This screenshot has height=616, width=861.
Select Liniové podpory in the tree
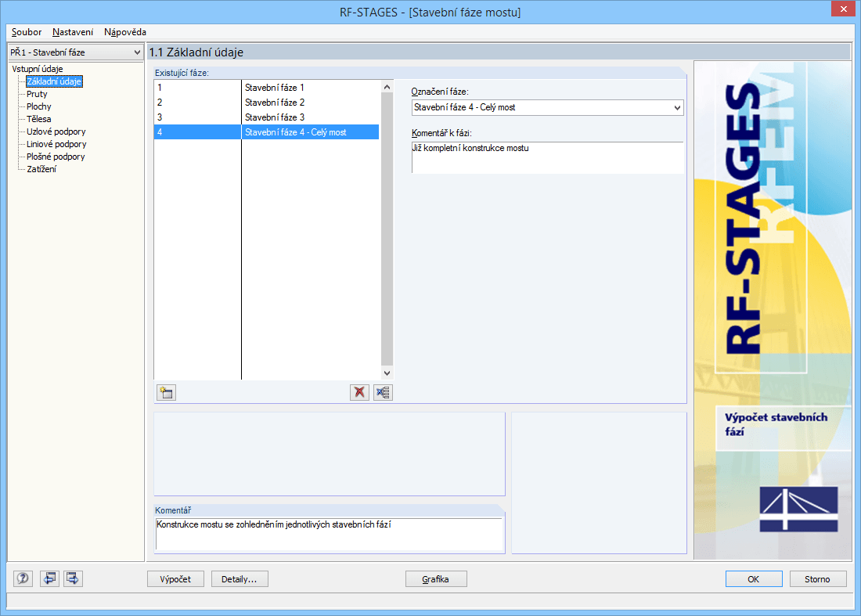pyautogui.click(x=56, y=144)
